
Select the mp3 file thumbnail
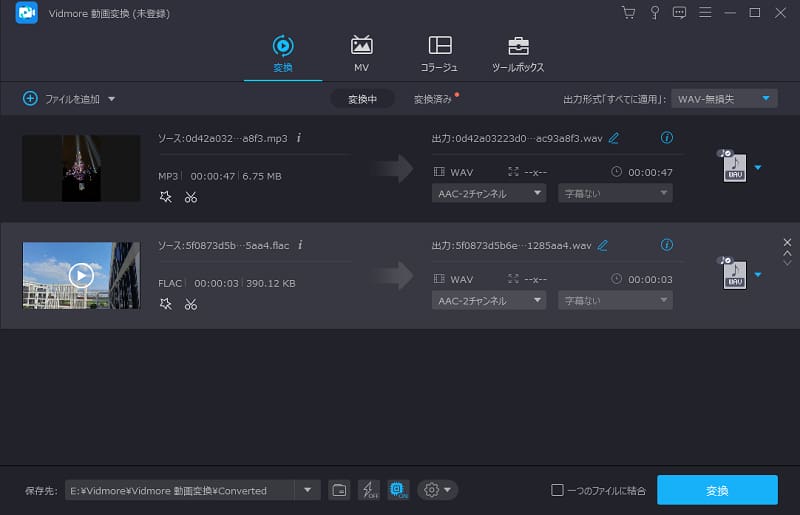tap(81, 168)
